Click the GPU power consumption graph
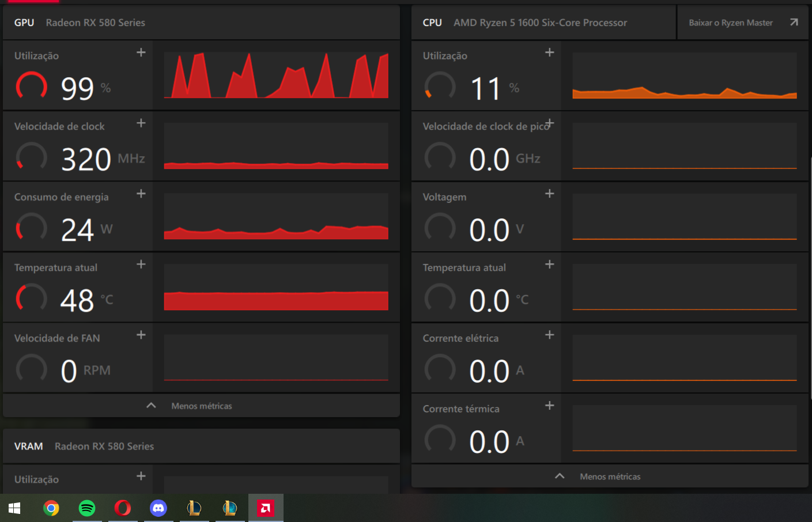This screenshot has height=522, width=812. [276, 216]
